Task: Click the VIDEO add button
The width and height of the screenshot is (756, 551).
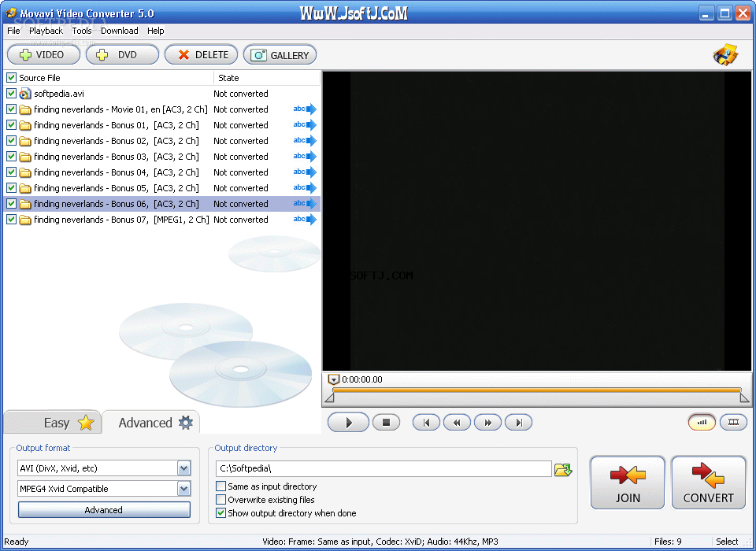Action: click(x=43, y=54)
